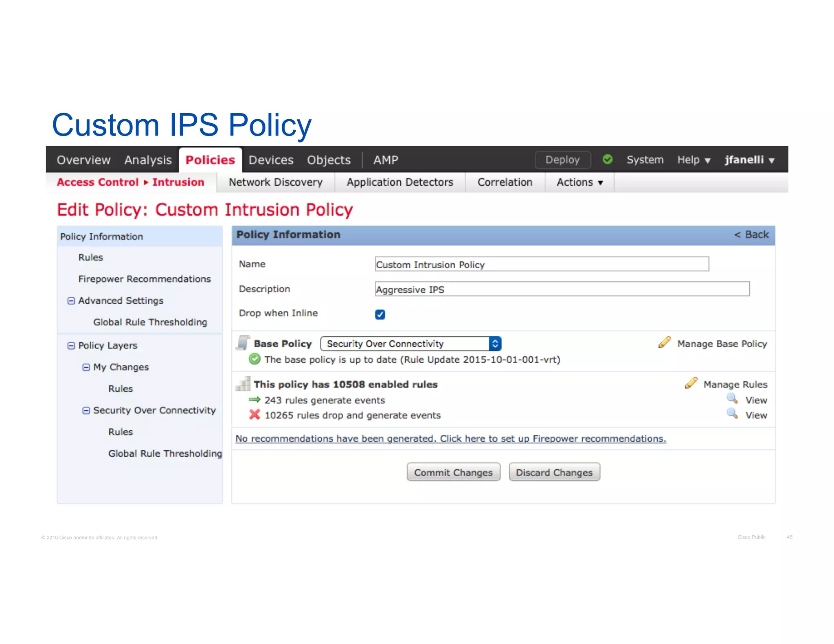Click the green arrow generate events icon
Screen dimensions: 834x644
pos(255,400)
